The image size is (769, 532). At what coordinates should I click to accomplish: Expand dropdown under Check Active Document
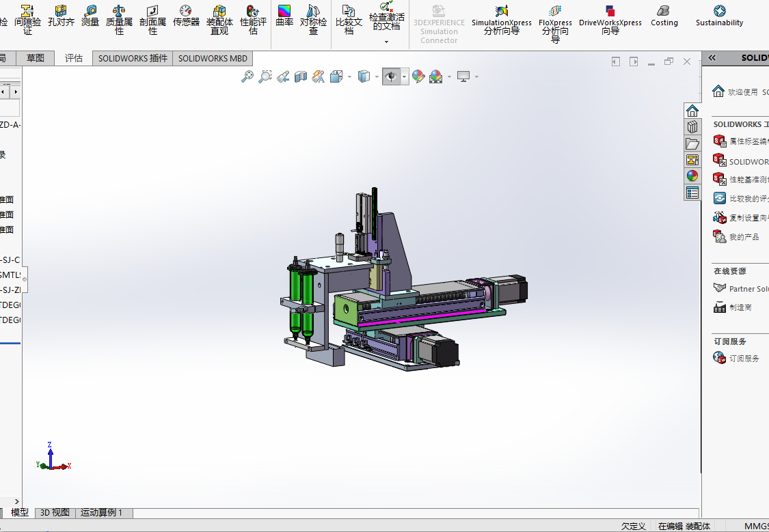pos(386,42)
